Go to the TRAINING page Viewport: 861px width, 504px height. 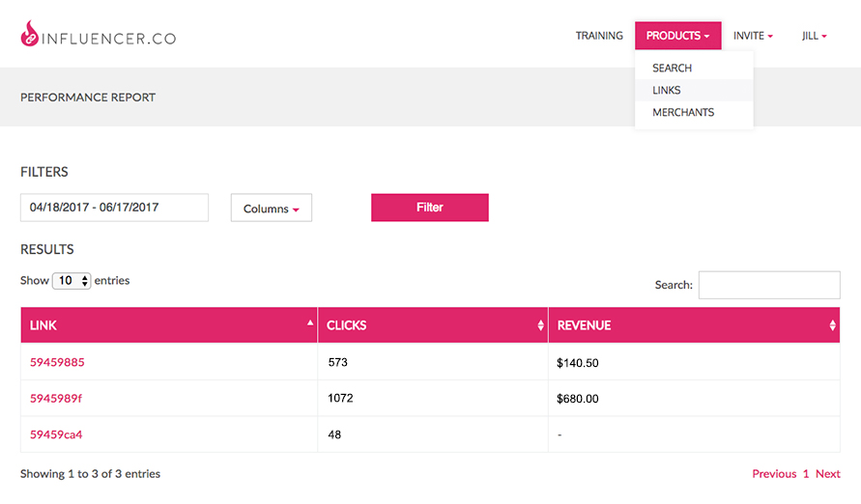pyautogui.click(x=599, y=36)
